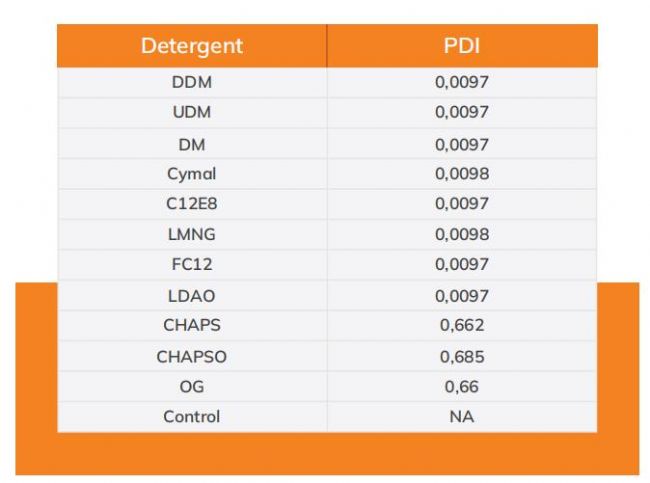
Task: Select the UDM detergent cell
Action: [x=191, y=112]
